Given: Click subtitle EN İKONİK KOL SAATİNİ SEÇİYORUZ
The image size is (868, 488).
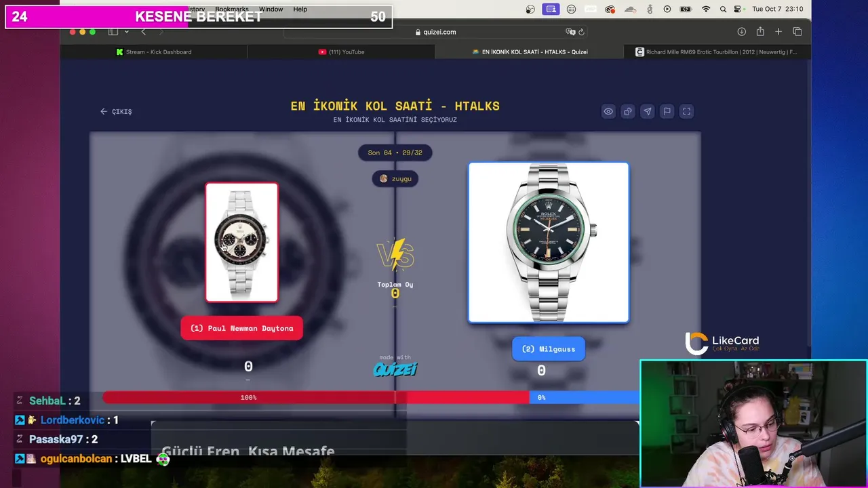Looking at the screenshot, I should pos(395,120).
